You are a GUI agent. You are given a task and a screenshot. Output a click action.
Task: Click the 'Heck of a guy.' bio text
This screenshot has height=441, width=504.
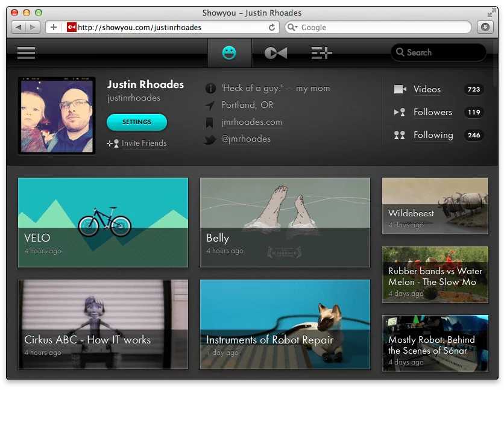tap(276, 88)
